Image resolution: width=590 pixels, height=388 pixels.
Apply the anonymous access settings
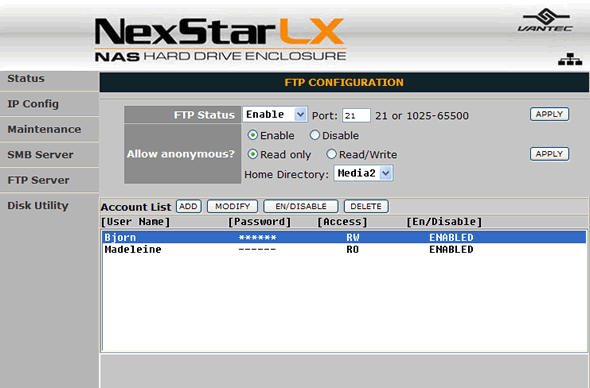pos(549,154)
